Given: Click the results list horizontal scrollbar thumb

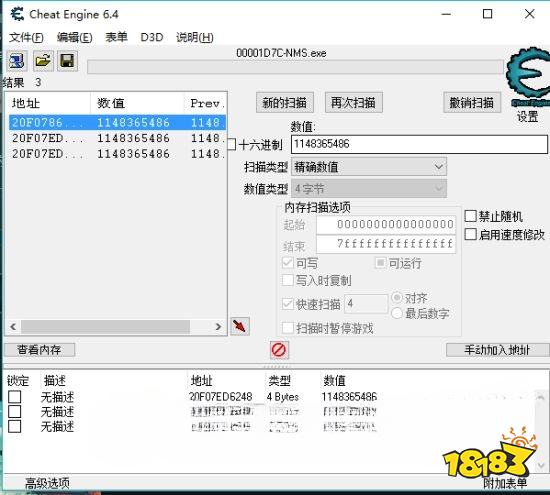Looking at the screenshot, I should pos(105,327).
